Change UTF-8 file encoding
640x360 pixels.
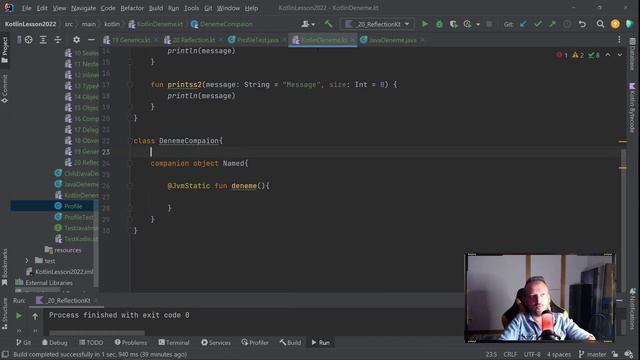[532, 354]
